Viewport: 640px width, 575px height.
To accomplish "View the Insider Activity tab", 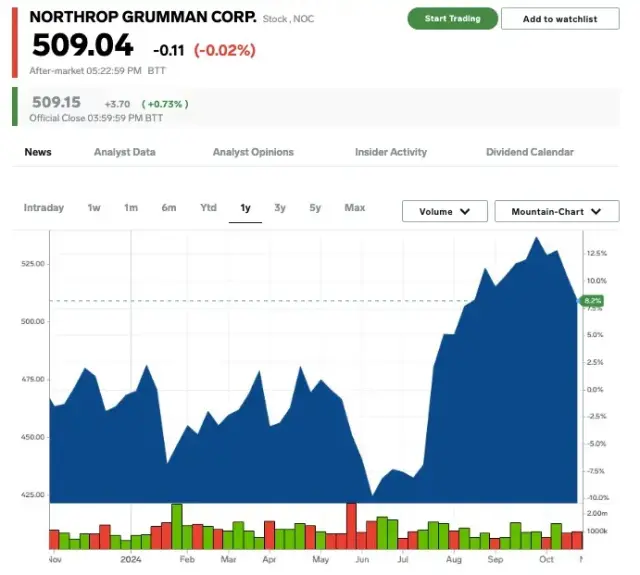I will pos(390,152).
